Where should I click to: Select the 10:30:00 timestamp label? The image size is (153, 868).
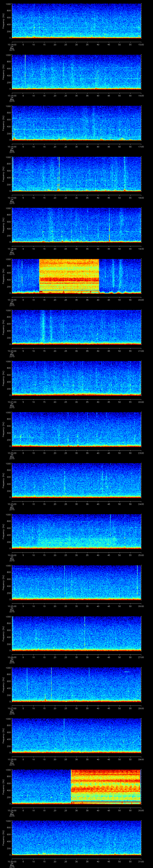(12, 861)
